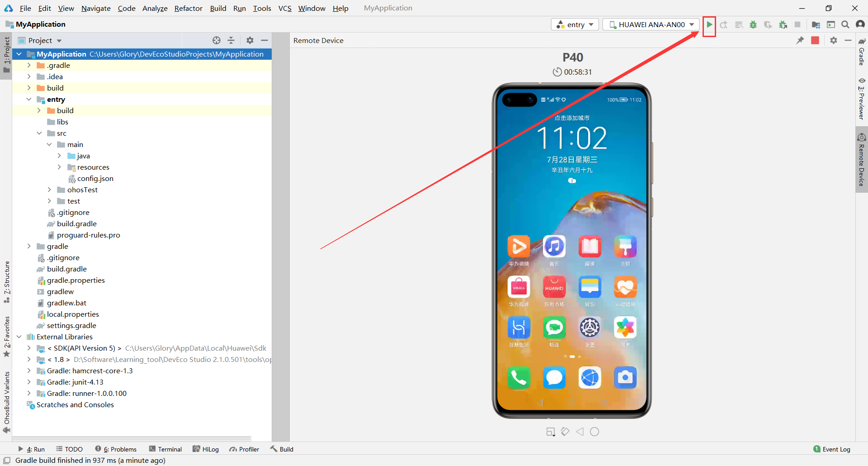Open the 6: Problems tab
The width and height of the screenshot is (868, 466).
(x=116, y=449)
